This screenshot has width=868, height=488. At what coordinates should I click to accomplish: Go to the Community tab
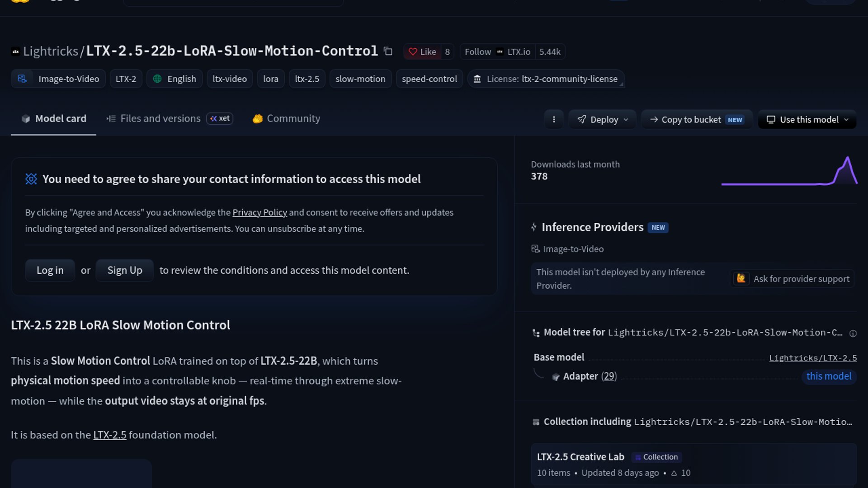[x=287, y=119]
